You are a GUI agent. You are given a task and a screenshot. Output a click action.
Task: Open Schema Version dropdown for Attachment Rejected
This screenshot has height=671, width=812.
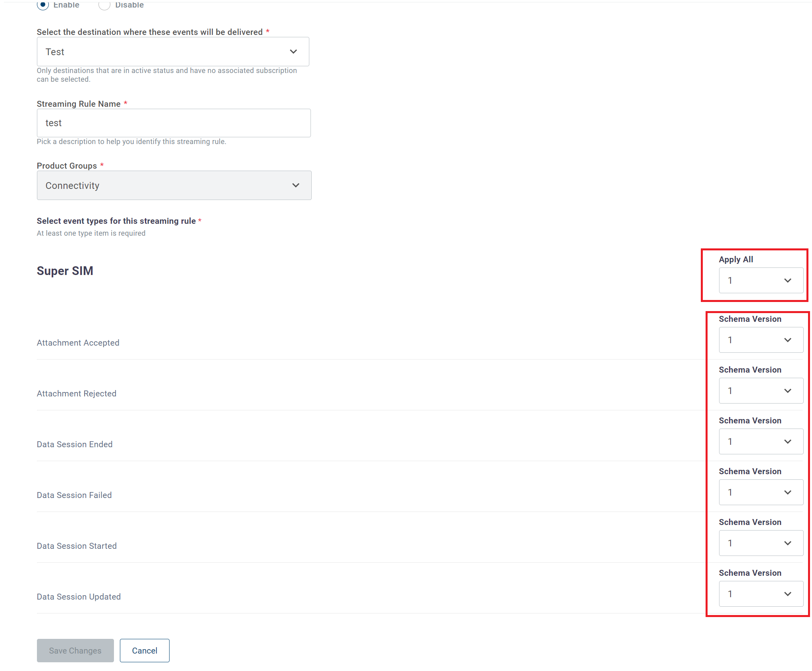point(760,391)
